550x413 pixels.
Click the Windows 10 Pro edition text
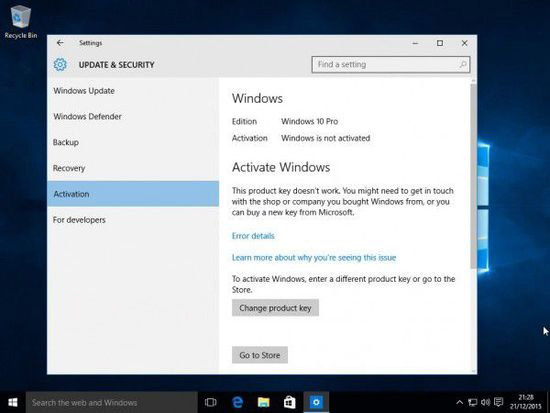coord(309,121)
